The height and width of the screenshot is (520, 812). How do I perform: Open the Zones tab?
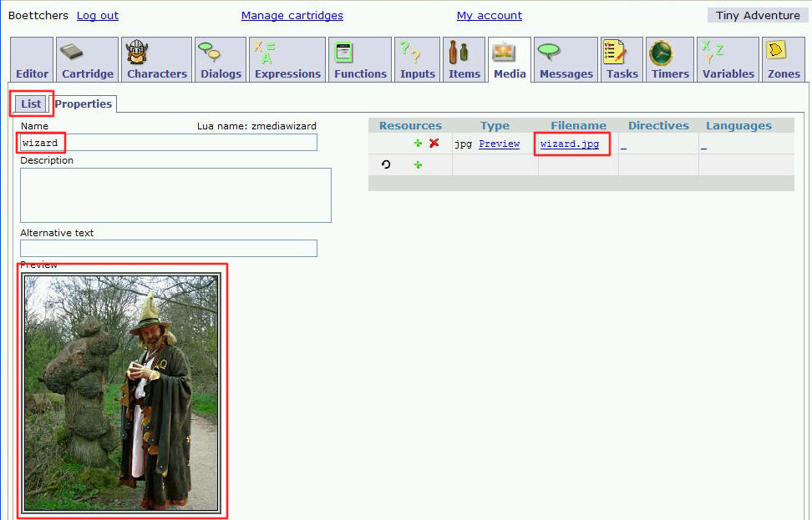[784, 60]
